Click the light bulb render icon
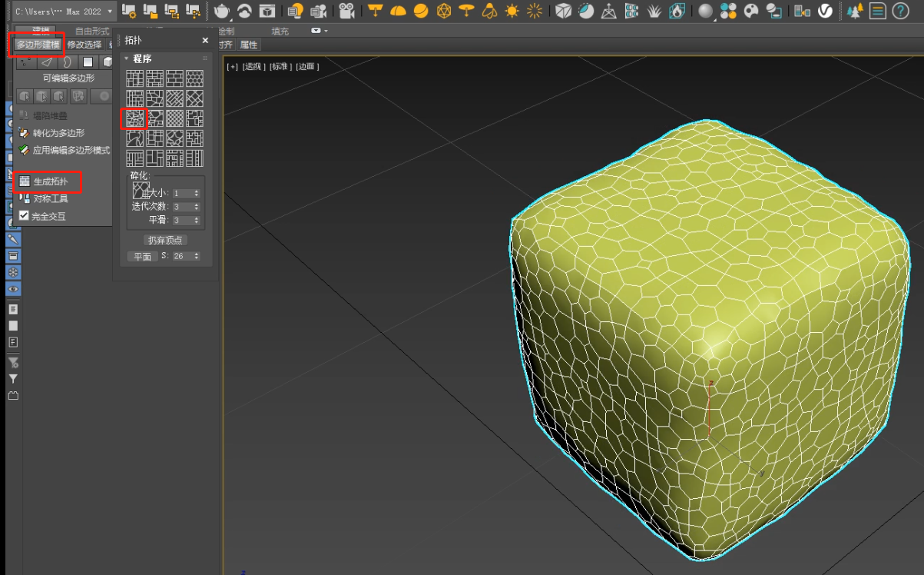 (x=295, y=11)
